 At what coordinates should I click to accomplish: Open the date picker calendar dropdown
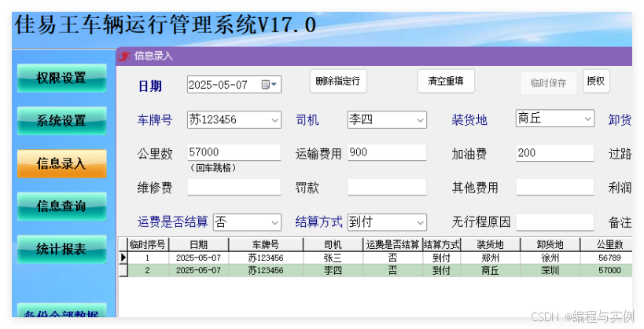pos(270,85)
